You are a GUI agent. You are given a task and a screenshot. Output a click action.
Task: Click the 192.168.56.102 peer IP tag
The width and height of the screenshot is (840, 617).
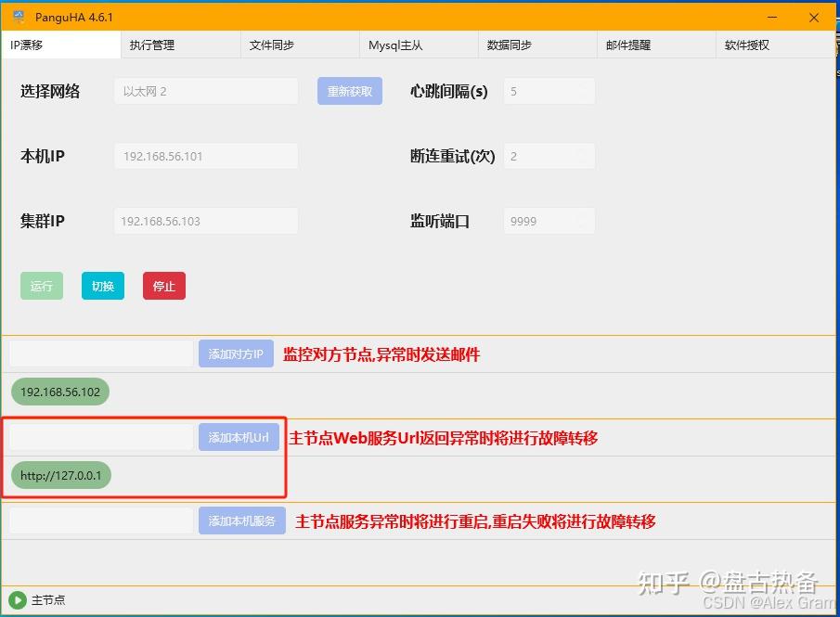[x=60, y=392]
